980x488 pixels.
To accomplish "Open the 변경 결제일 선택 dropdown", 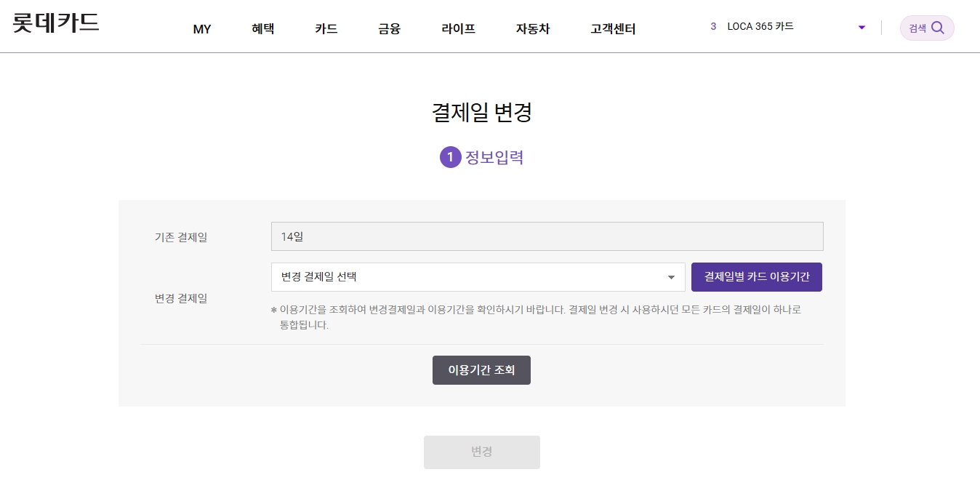I will (x=478, y=277).
